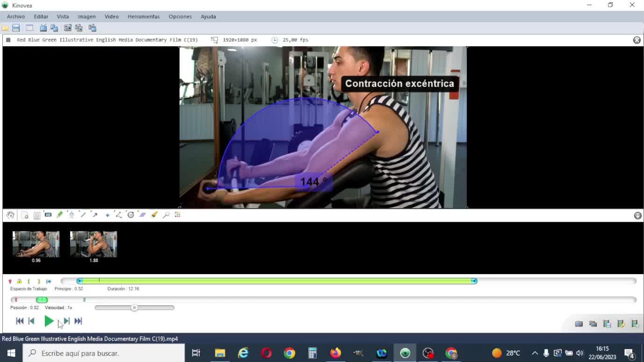Close the video screen with the X circle
This screenshot has width=644, height=362.
[x=637, y=40]
